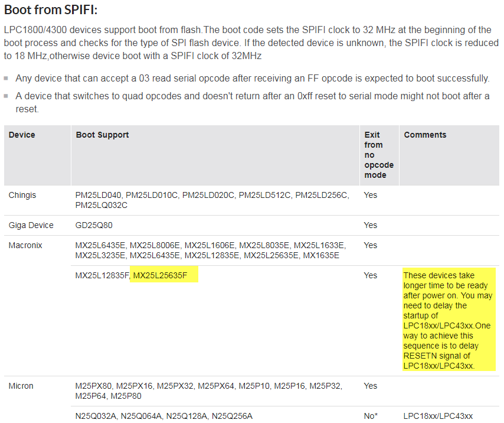Click the 'Micron' device cell

tap(21, 386)
